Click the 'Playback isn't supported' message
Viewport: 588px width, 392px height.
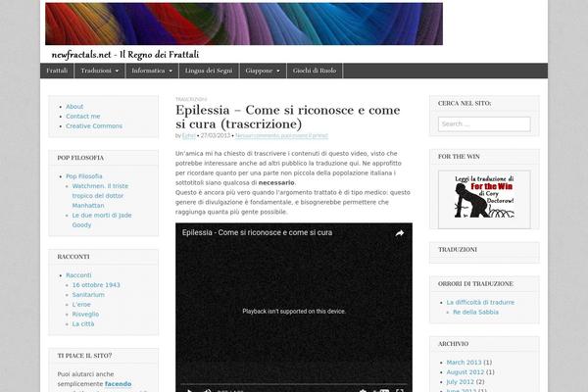294,312
